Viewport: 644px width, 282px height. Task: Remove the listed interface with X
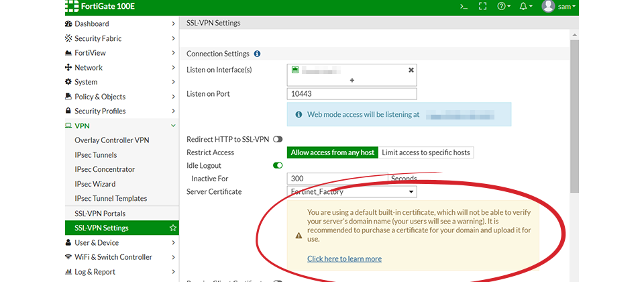(411, 70)
